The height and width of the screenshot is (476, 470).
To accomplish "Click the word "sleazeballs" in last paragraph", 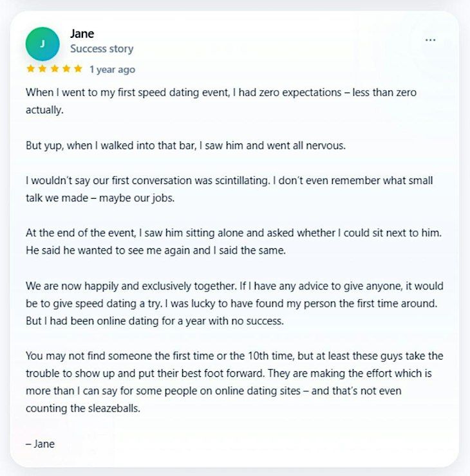I will (114, 408).
